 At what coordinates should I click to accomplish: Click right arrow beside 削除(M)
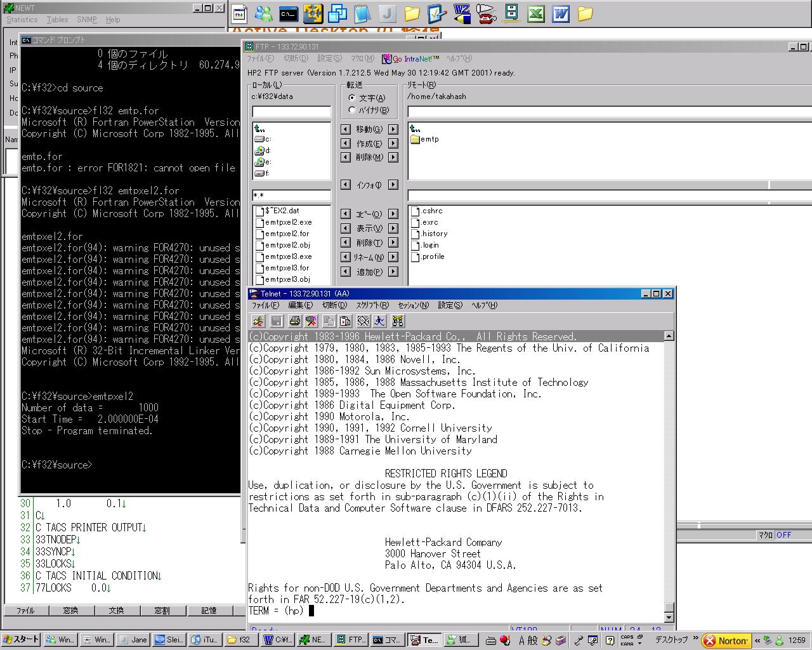coord(393,157)
